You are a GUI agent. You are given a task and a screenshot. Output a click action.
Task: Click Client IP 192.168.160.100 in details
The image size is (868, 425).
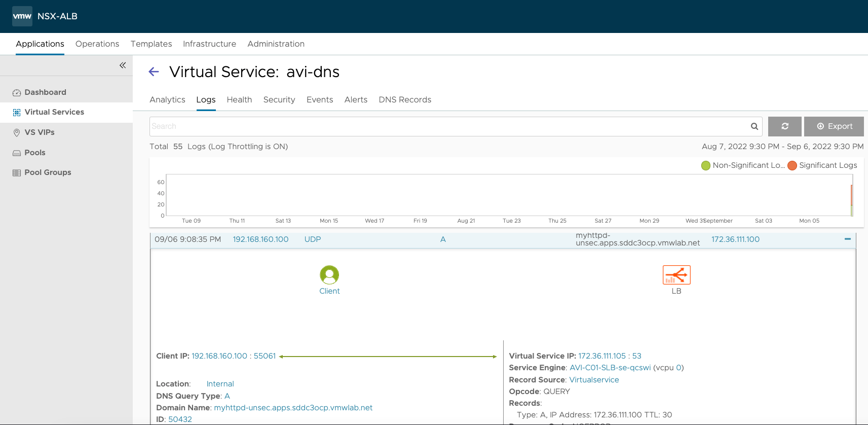pos(219,356)
